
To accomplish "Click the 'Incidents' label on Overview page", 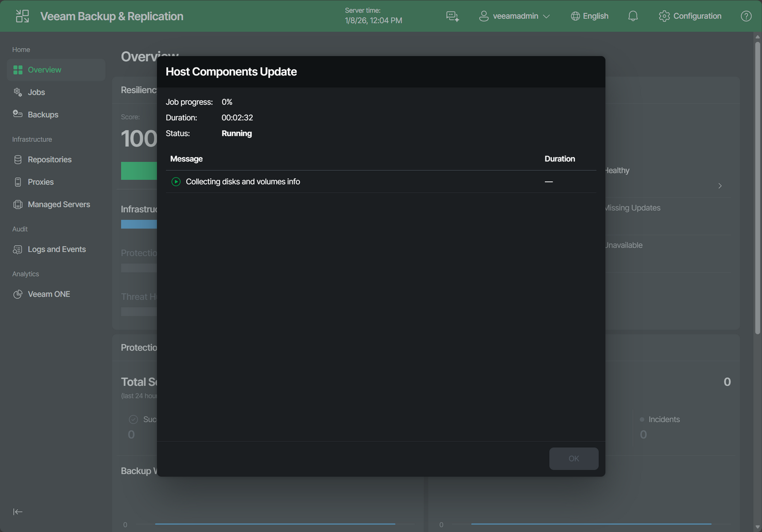I will (664, 420).
